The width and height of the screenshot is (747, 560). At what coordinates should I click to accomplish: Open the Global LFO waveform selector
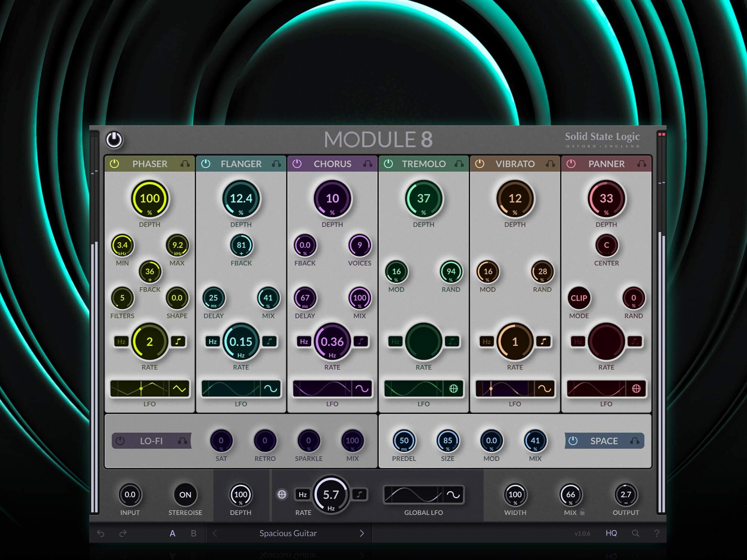[x=453, y=495]
